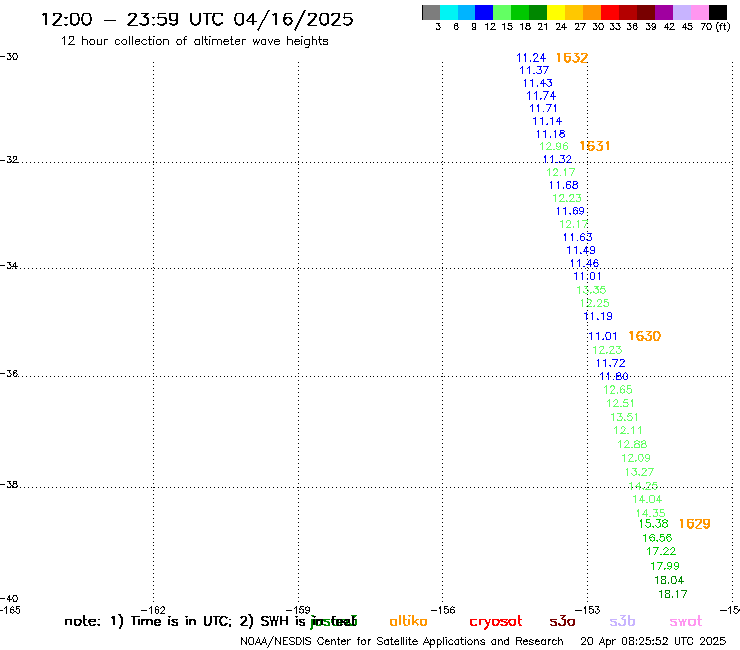Image resolution: width=740 pixels, height=650 pixels.
Task: Select the dark green value 15.38
Action: click(654, 524)
